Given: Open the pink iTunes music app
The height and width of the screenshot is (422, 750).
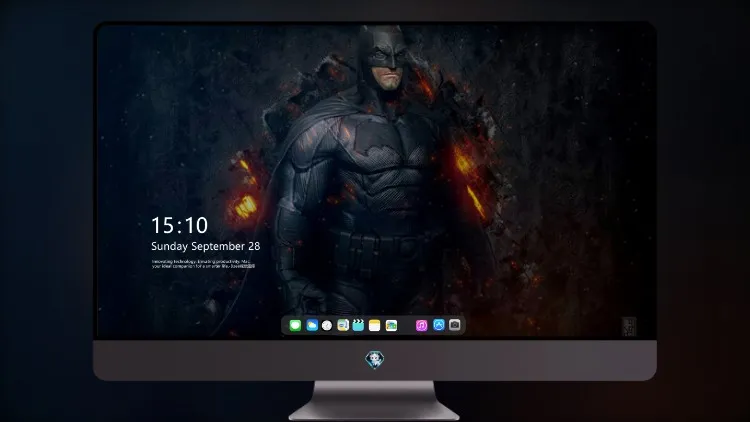Looking at the screenshot, I should tap(421, 325).
